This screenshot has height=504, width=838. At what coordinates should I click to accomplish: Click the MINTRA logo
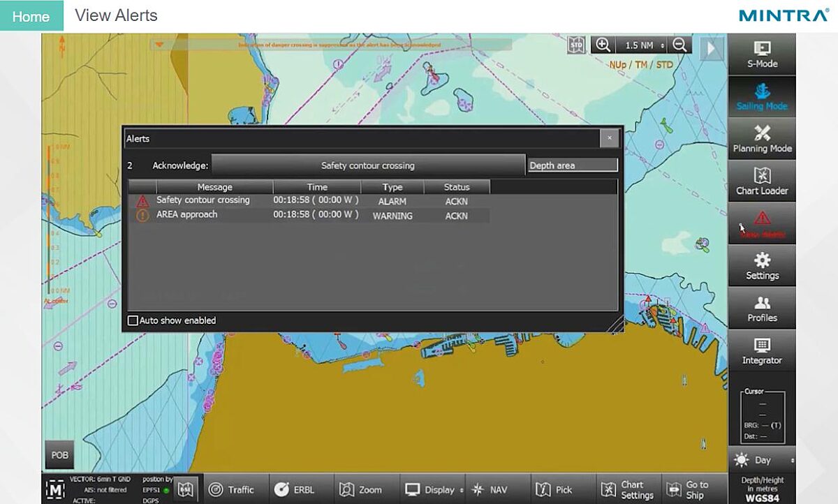pyautogui.click(x=784, y=15)
